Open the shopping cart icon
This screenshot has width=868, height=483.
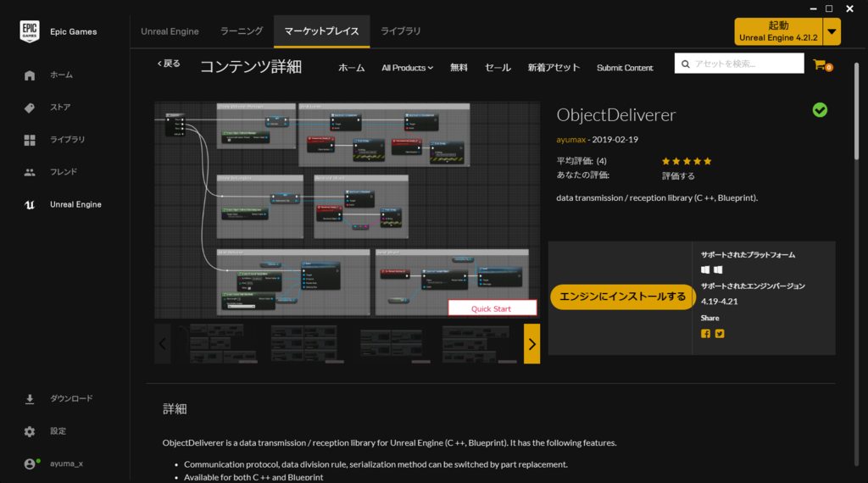821,65
